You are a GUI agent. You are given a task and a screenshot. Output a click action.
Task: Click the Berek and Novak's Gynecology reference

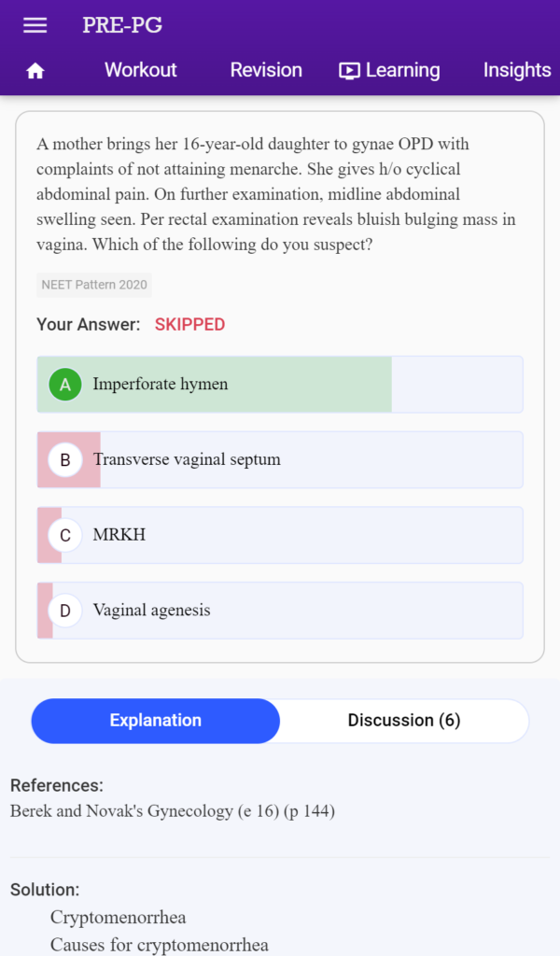point(173,811)
